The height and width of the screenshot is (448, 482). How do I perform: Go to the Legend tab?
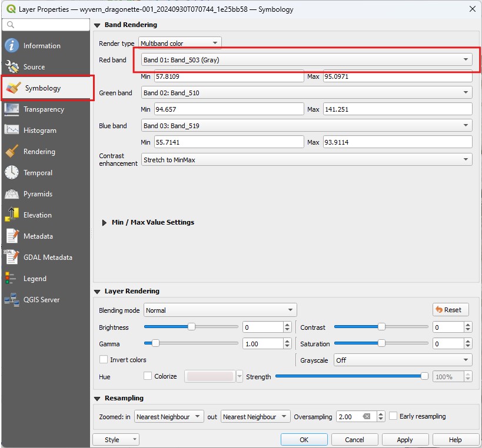[x=35, y=279]
